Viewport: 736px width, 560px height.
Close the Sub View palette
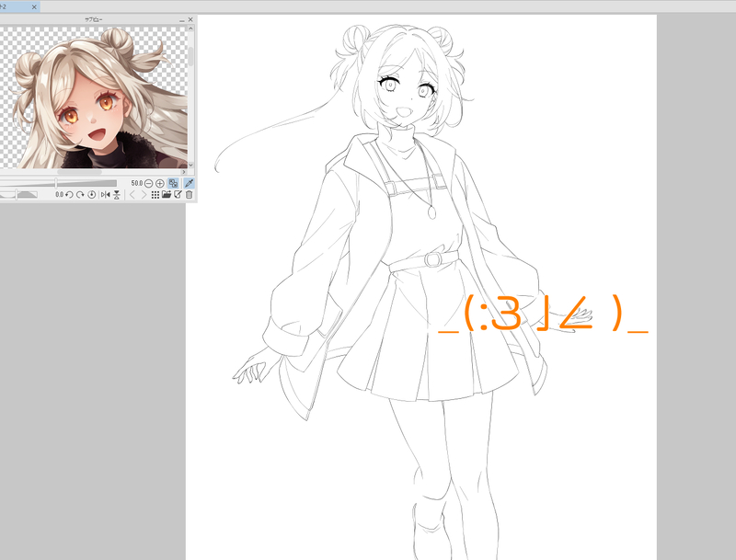pyautogui.click(x=190, y=19)
